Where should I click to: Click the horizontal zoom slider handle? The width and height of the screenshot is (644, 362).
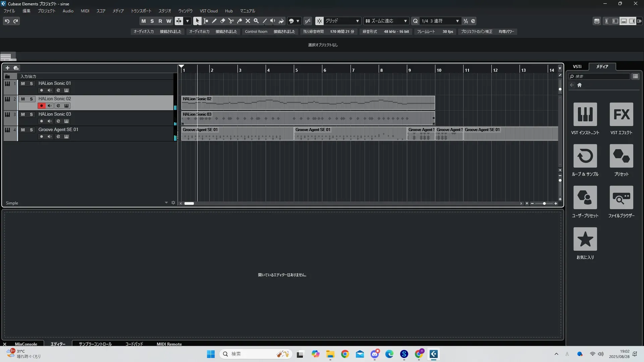pos(544,203)
